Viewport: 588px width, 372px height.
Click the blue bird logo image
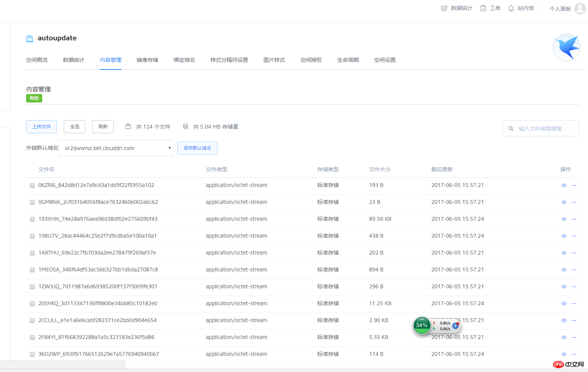point(566,47)
